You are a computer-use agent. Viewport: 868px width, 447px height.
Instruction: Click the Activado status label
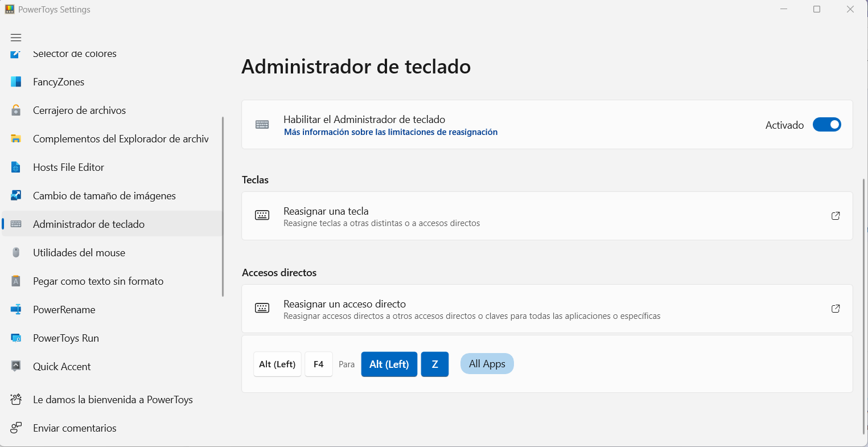click(x=785, y=125)
